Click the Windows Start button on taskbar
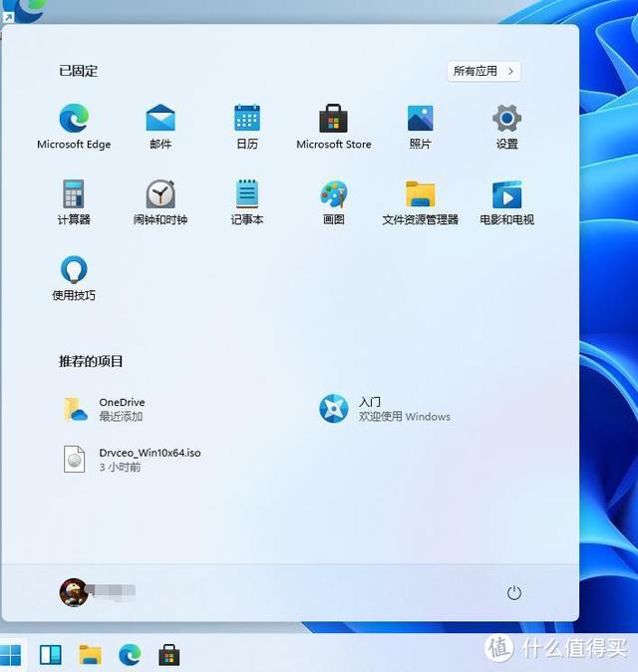 [x=11, y=655]
